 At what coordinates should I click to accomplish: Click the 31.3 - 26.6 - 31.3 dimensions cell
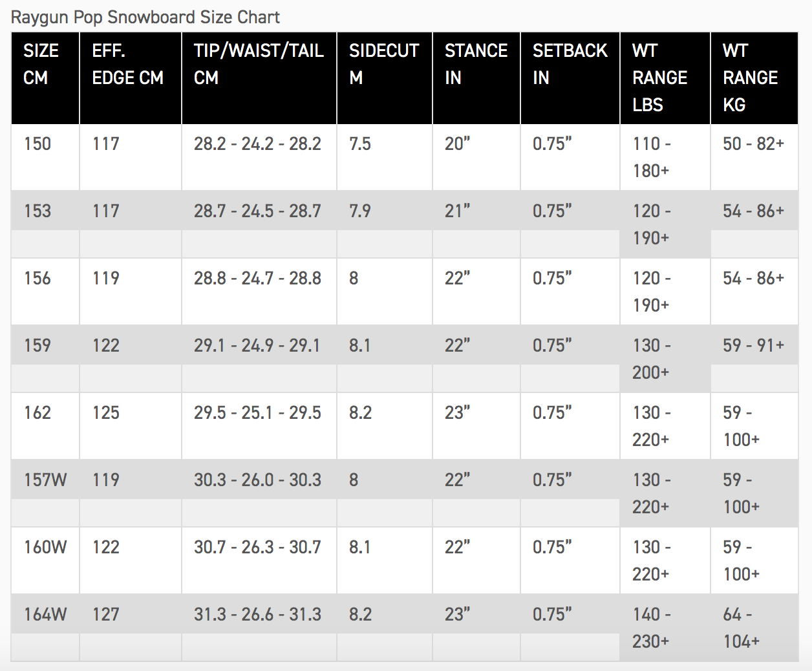pos(257,614)
